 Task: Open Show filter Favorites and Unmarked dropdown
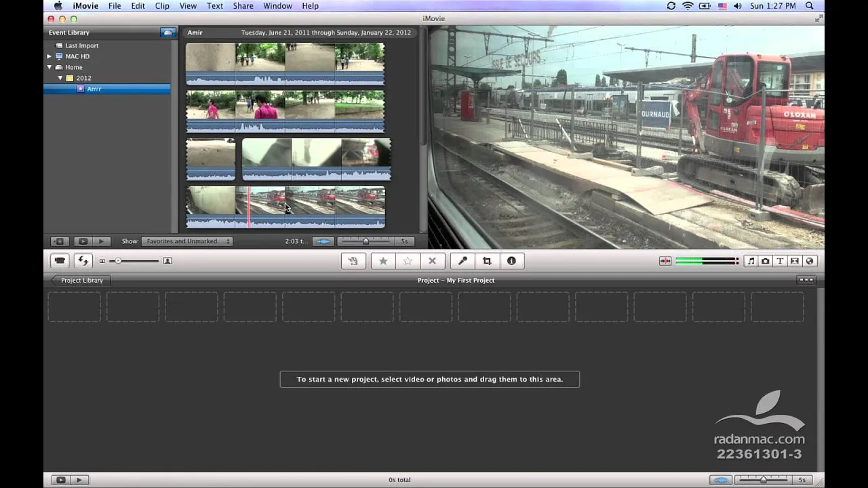[x=186, y=241]
